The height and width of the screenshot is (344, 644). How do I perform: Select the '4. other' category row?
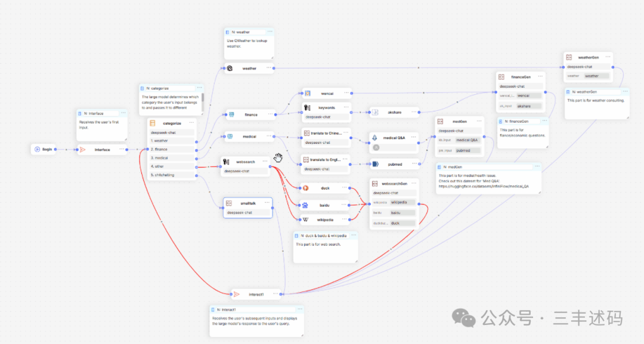(x=172, y=167)
